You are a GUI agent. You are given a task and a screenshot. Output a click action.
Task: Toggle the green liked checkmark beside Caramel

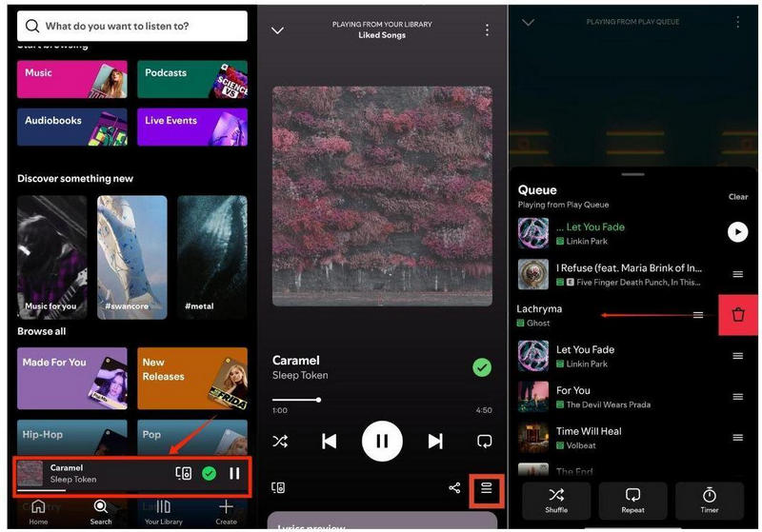[482, 367]
